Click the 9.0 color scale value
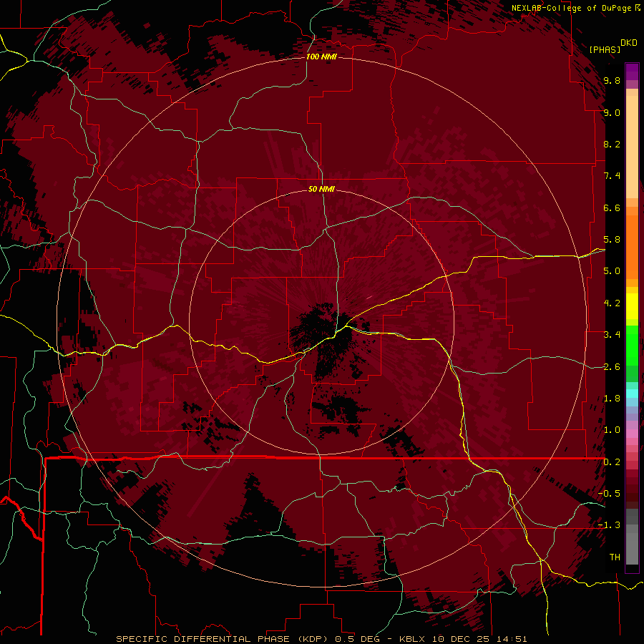The width and height of the screenshot is (644, 644). 612,112
